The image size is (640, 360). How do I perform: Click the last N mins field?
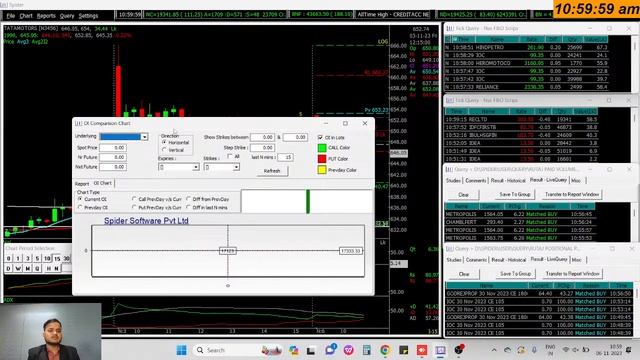click(x=285, y=157)
